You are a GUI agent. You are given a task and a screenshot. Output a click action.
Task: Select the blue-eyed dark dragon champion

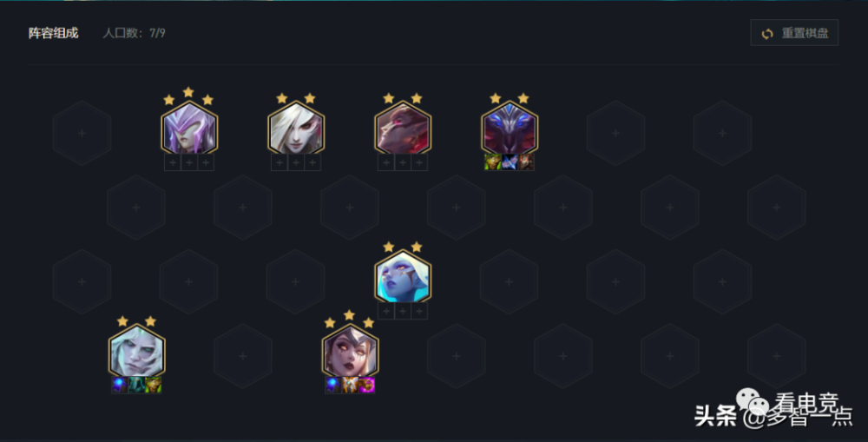510,128
